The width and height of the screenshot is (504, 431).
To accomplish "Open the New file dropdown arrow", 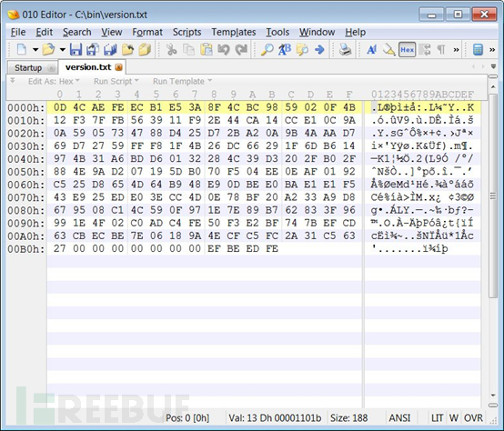I will point(35,50).
